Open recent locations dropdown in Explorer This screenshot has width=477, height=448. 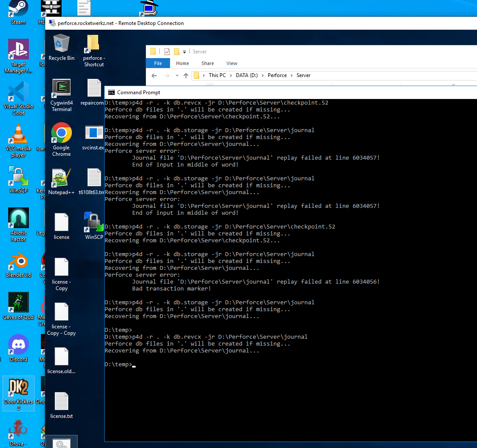pos(177,76)
